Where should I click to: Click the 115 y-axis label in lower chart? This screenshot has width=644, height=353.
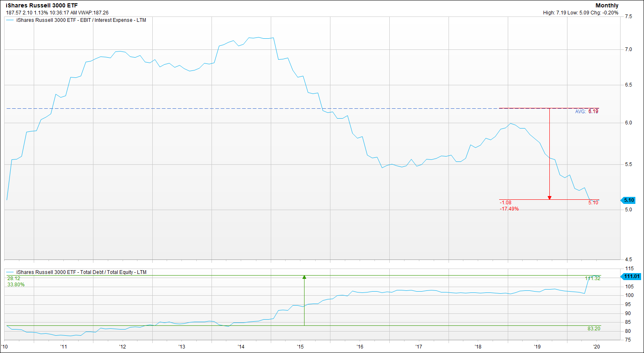tap(629, 269)
